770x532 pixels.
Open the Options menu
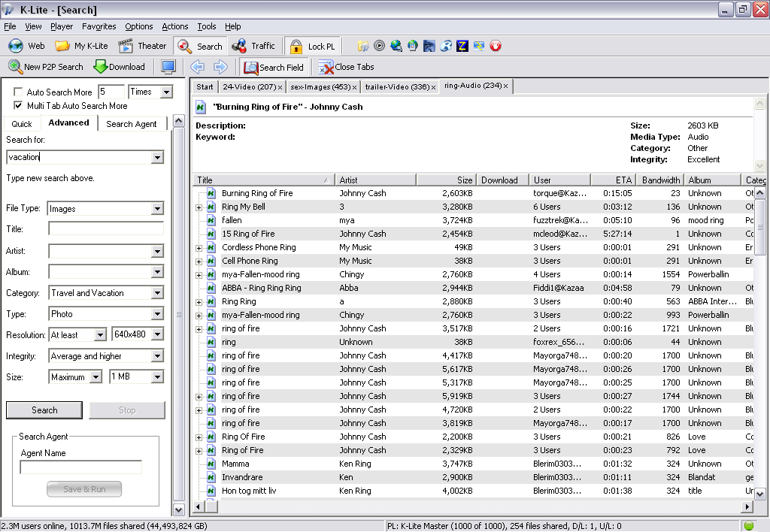pos(139,26)
